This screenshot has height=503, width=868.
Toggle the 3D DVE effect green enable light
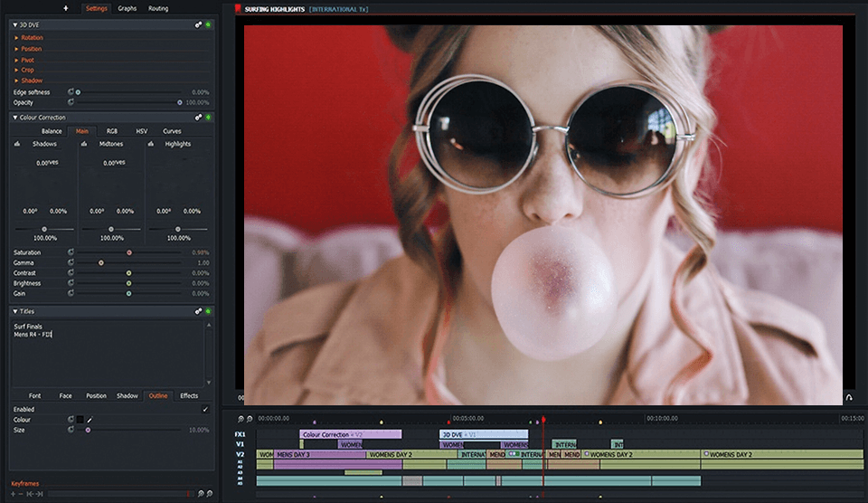pos(208,24)
